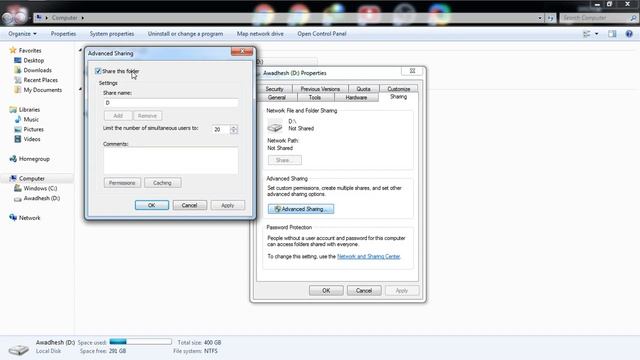The image size is (640, 360).
Task: Open the change view dropdown arrow
Action: click(x=597, y=34)
